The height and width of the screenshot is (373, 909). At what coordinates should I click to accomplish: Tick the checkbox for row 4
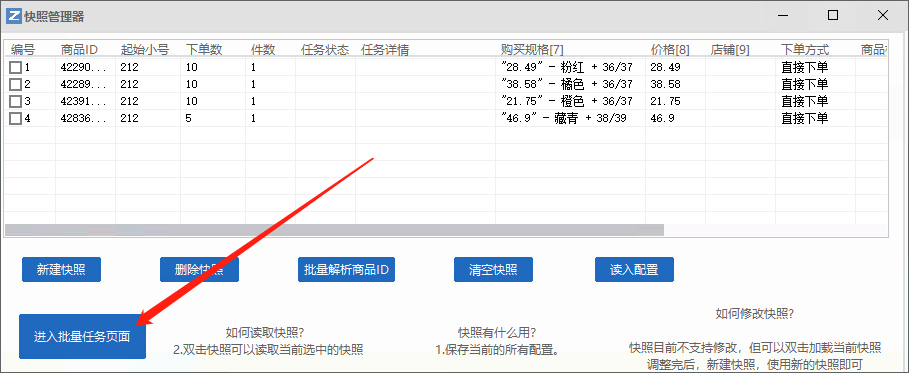click(x=15, y=118)
